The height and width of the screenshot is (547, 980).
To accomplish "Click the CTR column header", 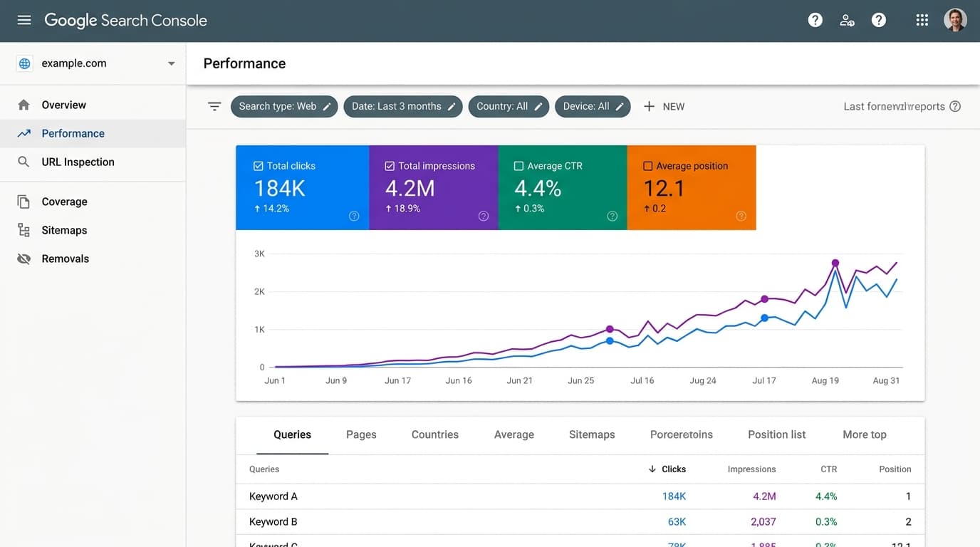I will 828,469.
